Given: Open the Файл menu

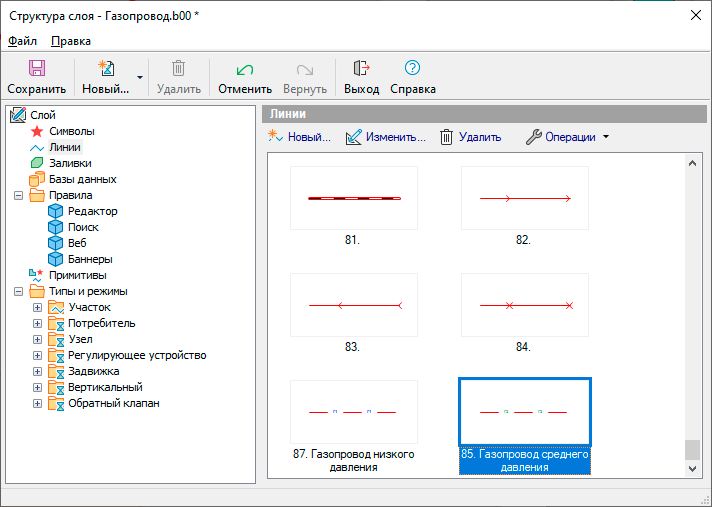Looking at the screenshot, I should coord(22,41).
